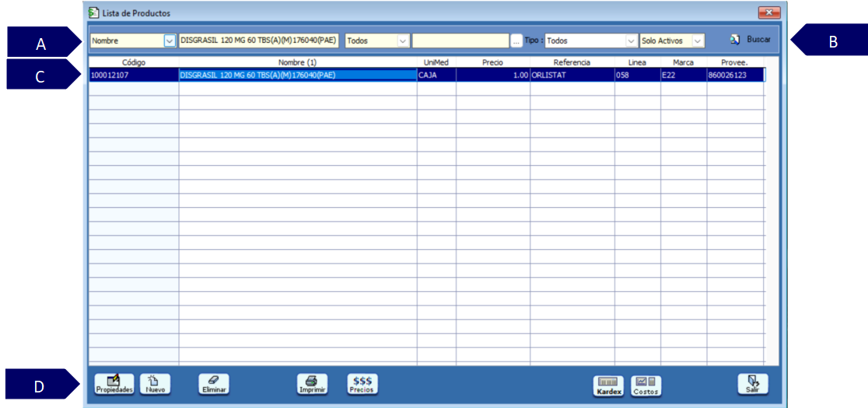Exit with the Salir button
Viewport: 868px width, 408px height.
(752, 384)
